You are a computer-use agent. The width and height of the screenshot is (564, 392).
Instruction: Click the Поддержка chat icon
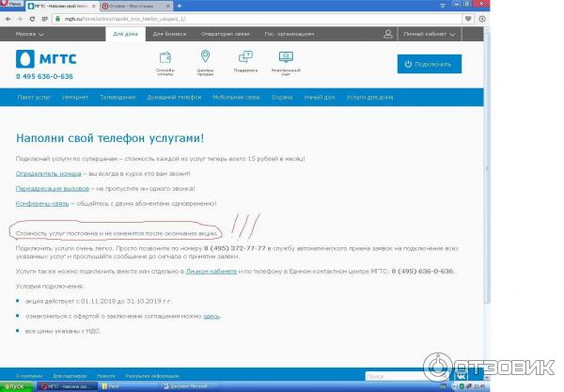tap(244, 56)
